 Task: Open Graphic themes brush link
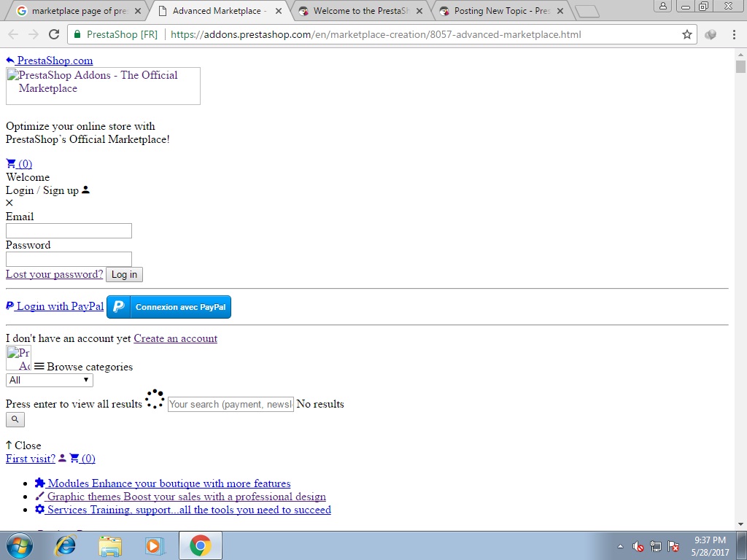[181, 497]
